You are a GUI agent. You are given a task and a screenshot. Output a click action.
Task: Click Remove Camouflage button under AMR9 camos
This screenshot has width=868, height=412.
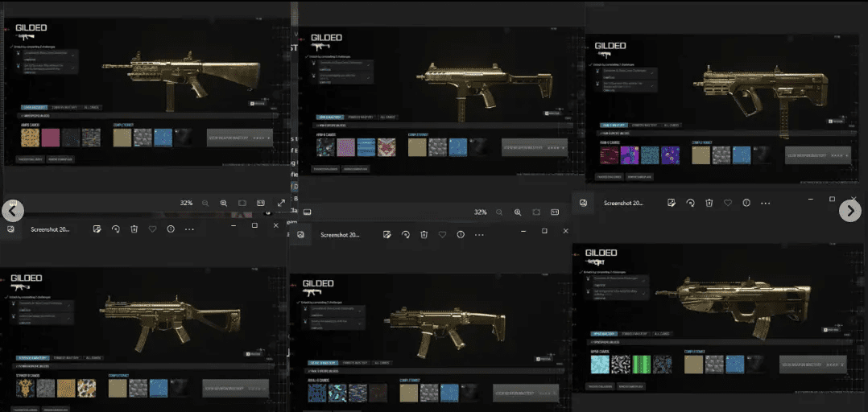(60, 159)
